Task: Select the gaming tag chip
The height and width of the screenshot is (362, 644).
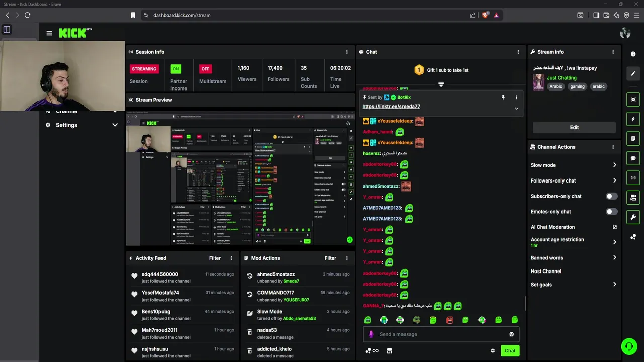Action: click(x=577, y=86)
